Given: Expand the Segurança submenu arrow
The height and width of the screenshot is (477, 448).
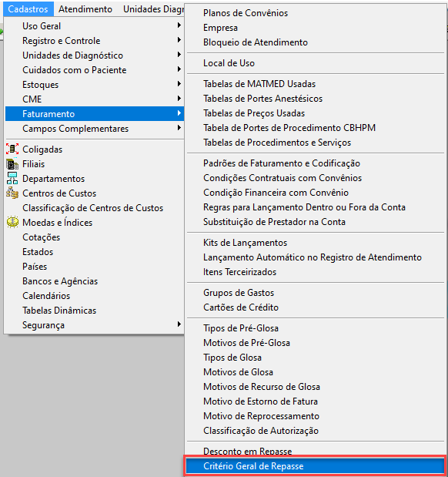Looking at the screenshot, I should (x=179, y=324).
